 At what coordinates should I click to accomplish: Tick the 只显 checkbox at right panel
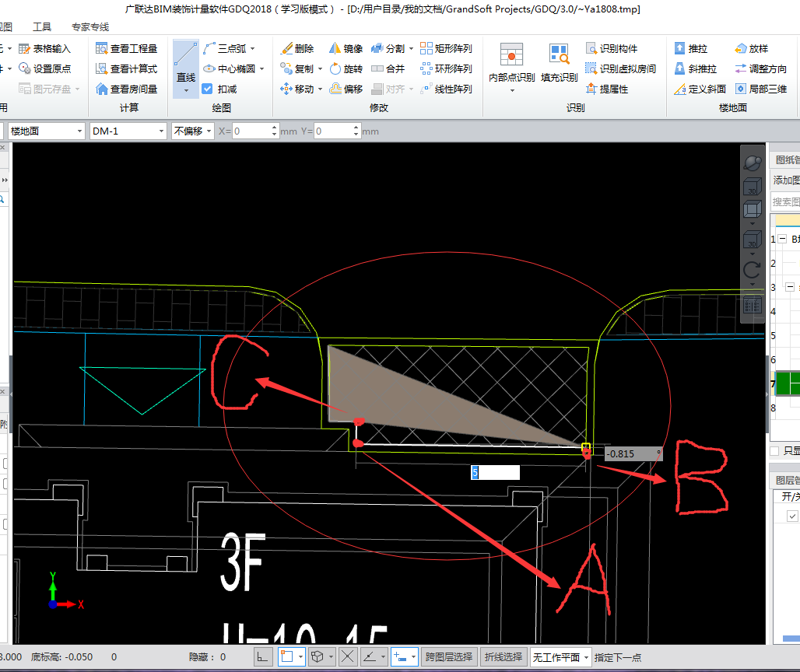[x=774, y=450]
